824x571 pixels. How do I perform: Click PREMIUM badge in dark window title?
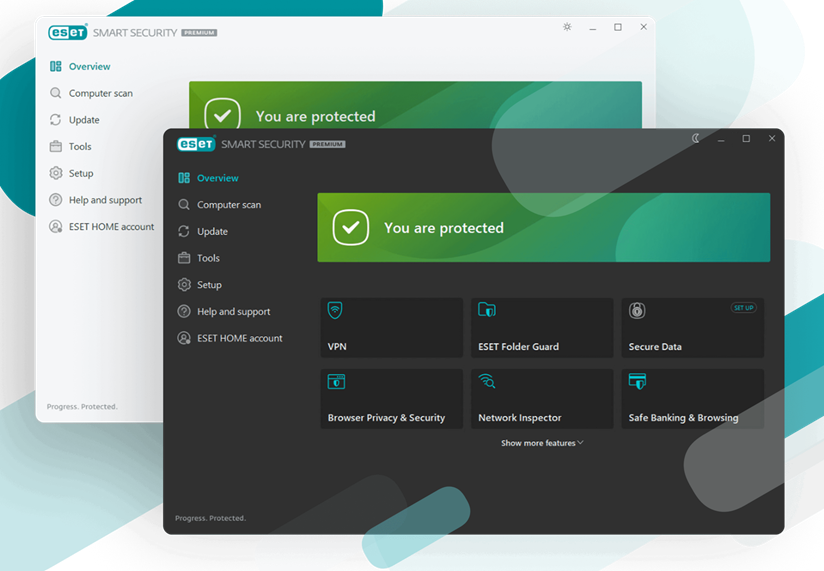(327, 144)
